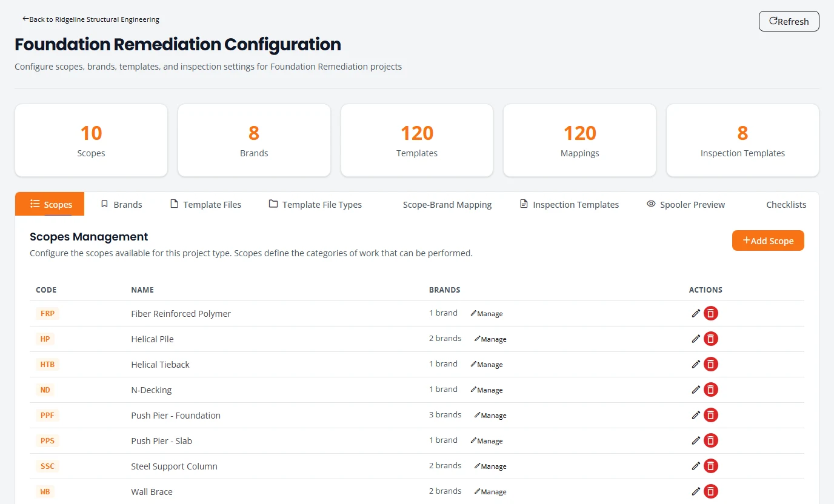Delete the N-Decking scope

pyautogui.click(x=711, y=390)
